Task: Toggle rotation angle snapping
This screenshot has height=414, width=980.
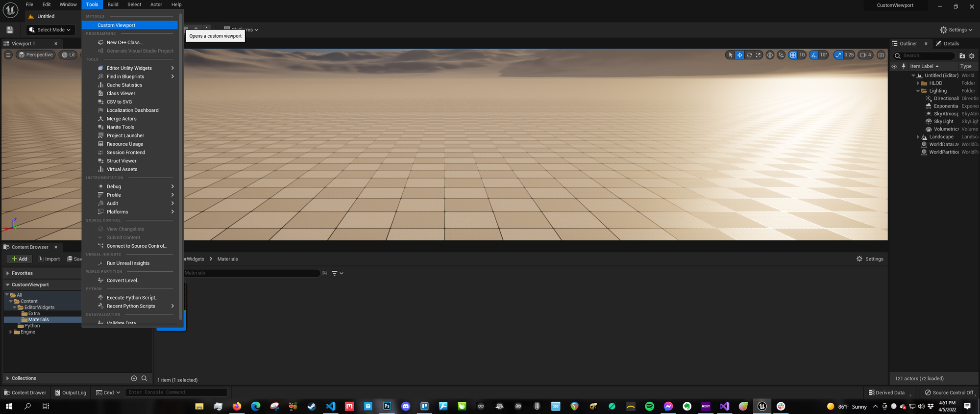Action: click(814, 55)
